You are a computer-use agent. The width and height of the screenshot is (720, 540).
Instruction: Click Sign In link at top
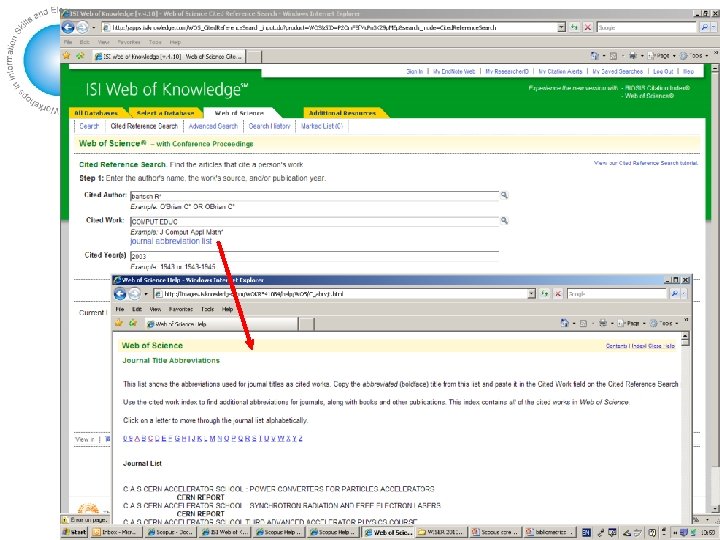[414, 72]
